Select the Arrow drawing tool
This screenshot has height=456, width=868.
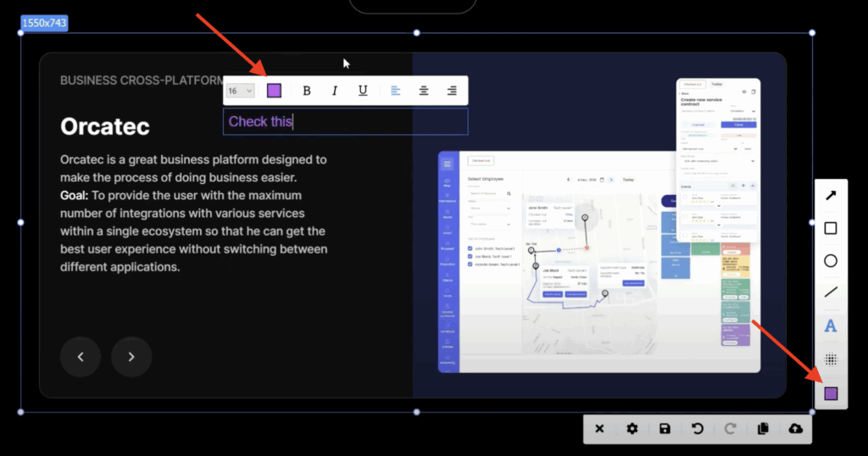pyautogui.click(x=831, y=195)
